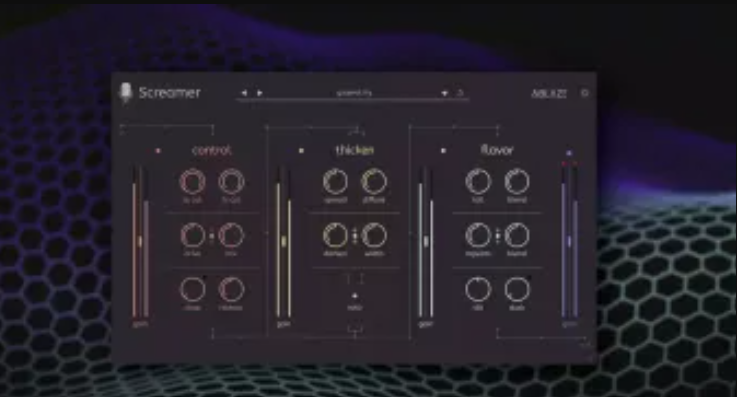Click the small button below the thicken knobs
The height and width of the screenshot is (397, 737).
click(355, 296)
